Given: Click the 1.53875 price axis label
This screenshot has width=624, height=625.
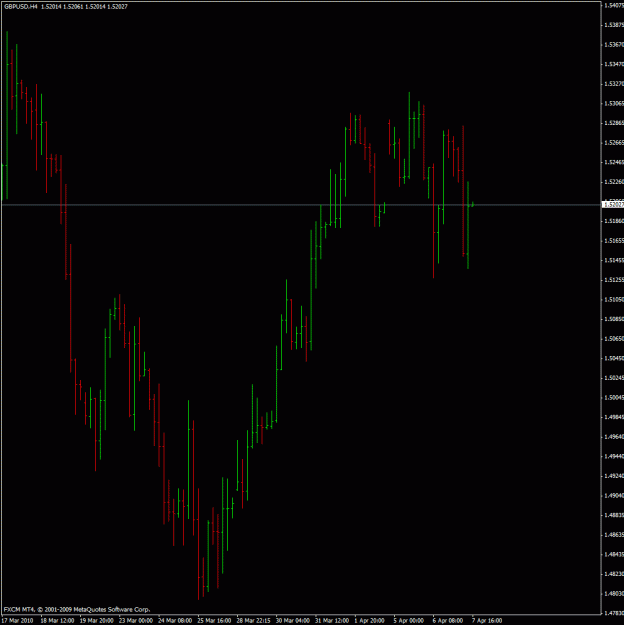Looking at the screenshot, I should (614, 25).
